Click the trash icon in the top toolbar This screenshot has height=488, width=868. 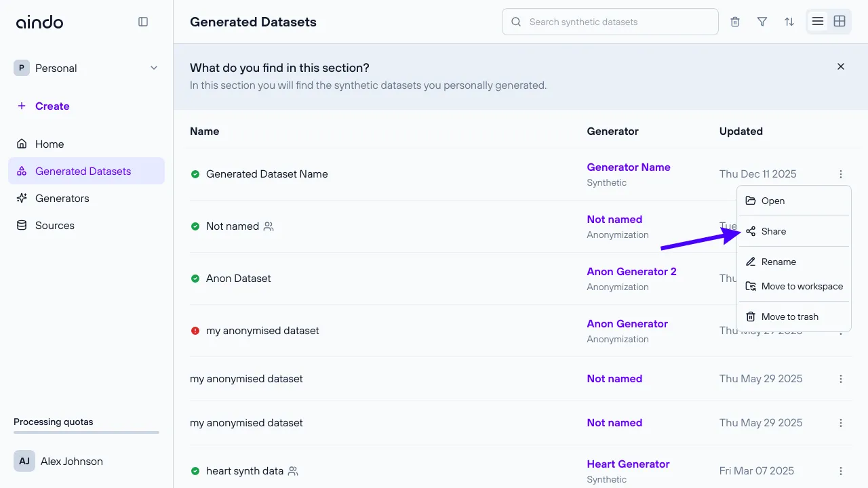click(x=734, y=21)
